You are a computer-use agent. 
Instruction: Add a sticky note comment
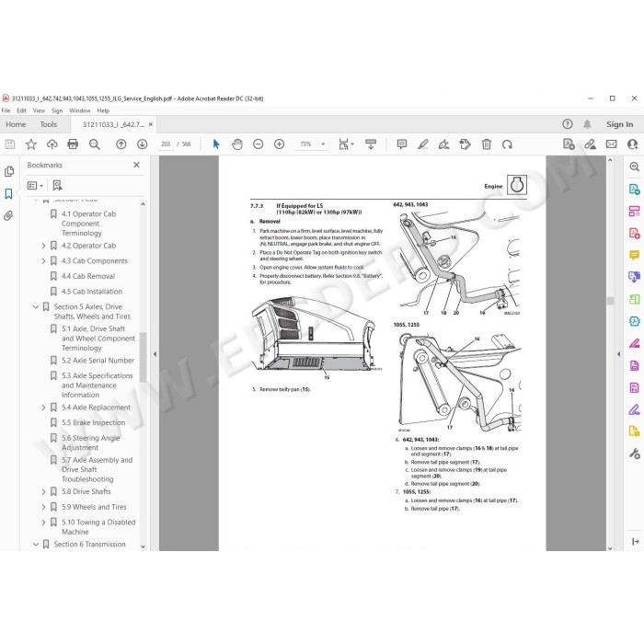(402, 144)
